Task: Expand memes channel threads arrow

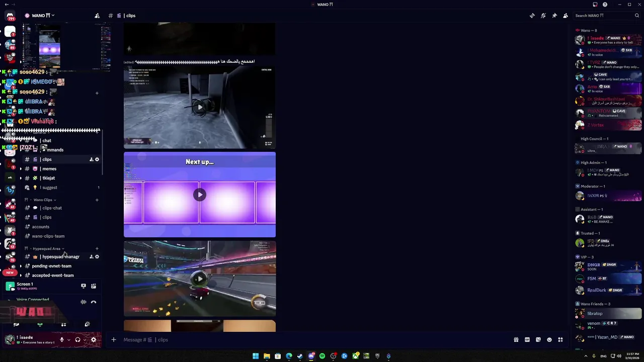Action: 21,169
